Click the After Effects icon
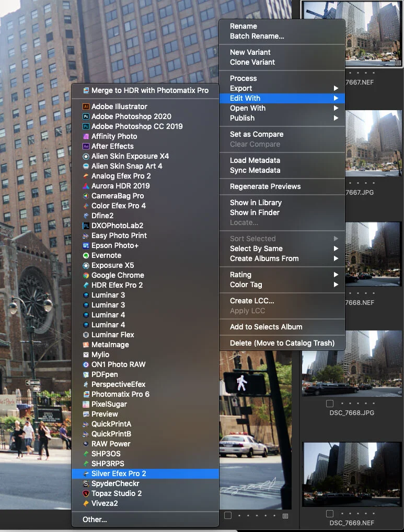This screenshot has height=532, width=404. 86,146
